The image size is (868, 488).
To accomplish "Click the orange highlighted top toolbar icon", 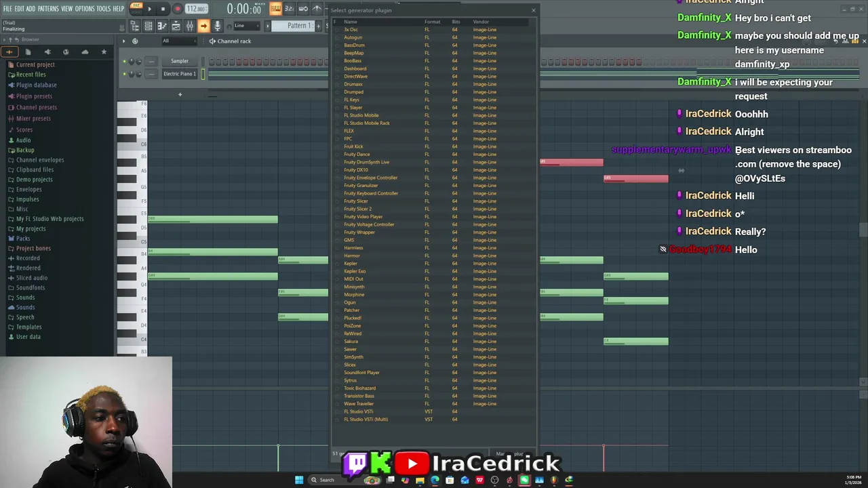I will (275, 8).
